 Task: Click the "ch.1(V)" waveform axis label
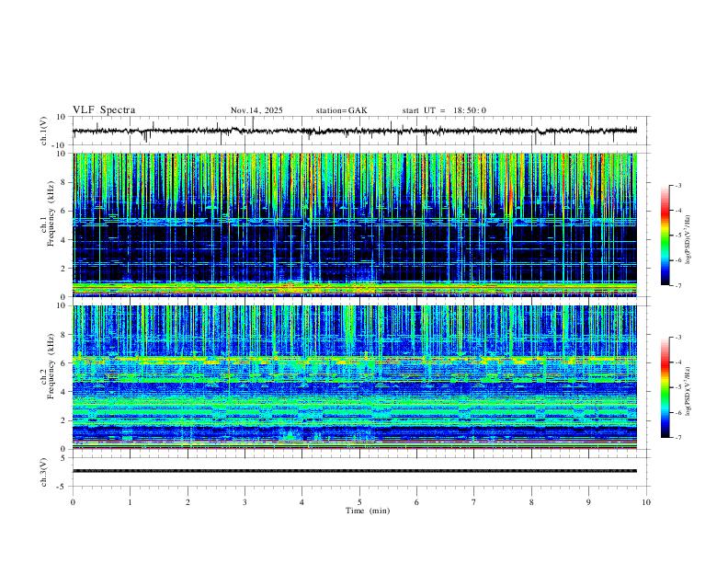click(44, 131)
